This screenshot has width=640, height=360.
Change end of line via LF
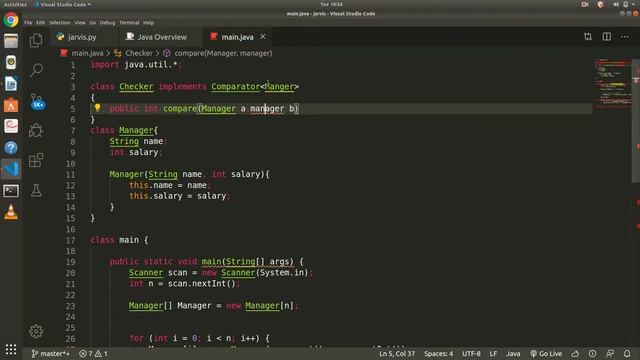coord(493,353)
